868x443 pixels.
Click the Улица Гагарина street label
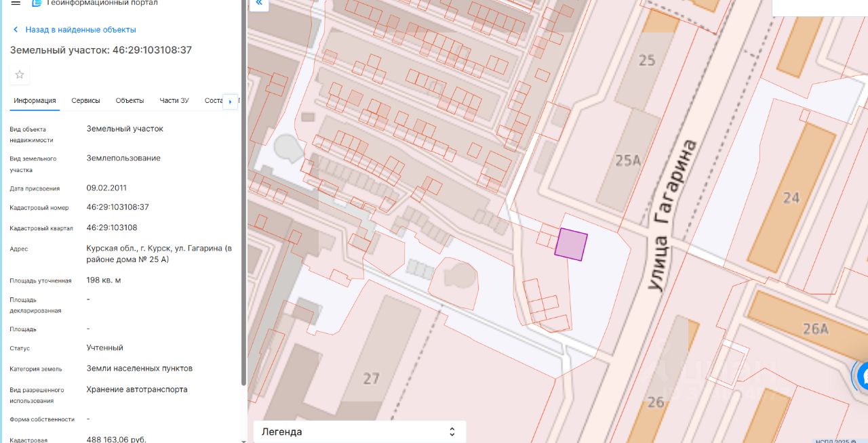coord(671,215)
